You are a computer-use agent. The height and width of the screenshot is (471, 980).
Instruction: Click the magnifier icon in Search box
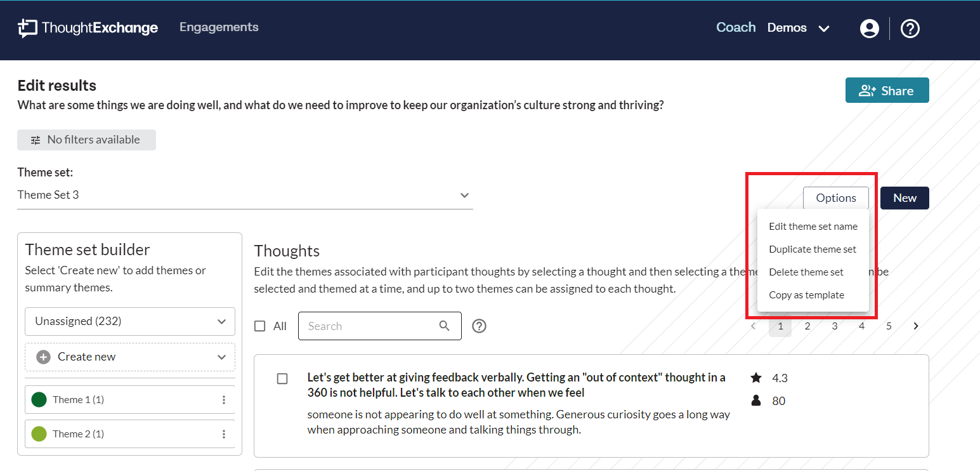445,326
